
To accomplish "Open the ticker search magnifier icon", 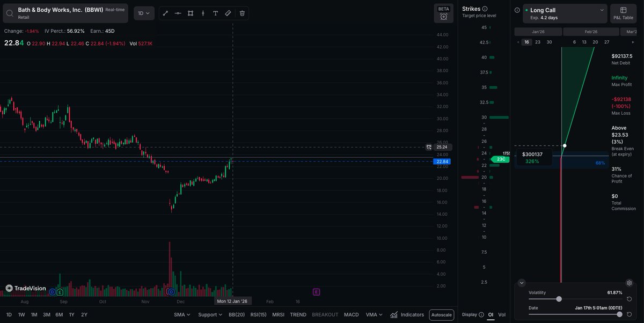I will coord(10,13).
